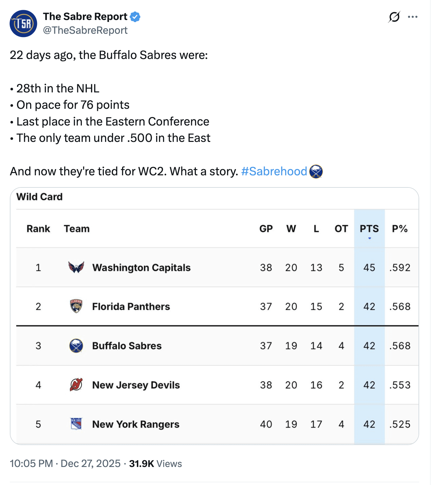Click the Buffalo Sabres logo in table
Image resolution: width=448 pixels, height=485 pixels.
click(76, 346)
